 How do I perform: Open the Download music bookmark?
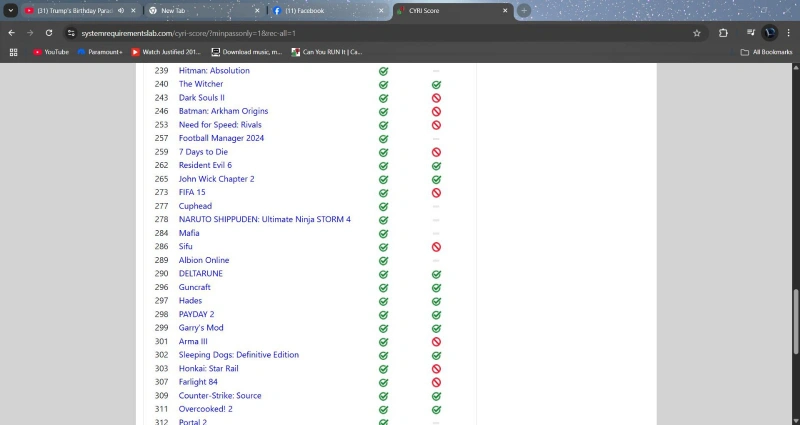(247, 52)
